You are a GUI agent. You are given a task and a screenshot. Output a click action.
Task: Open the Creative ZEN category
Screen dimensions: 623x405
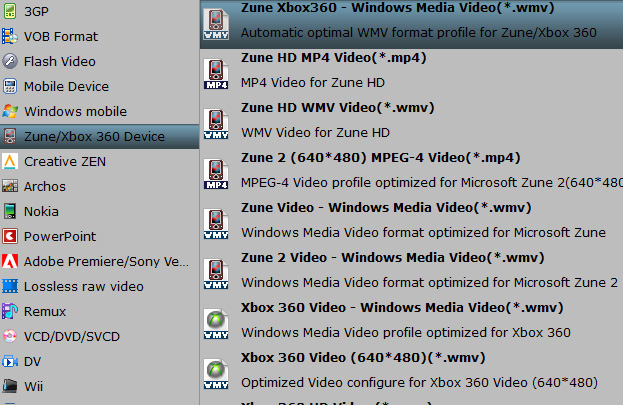(99, 161)
